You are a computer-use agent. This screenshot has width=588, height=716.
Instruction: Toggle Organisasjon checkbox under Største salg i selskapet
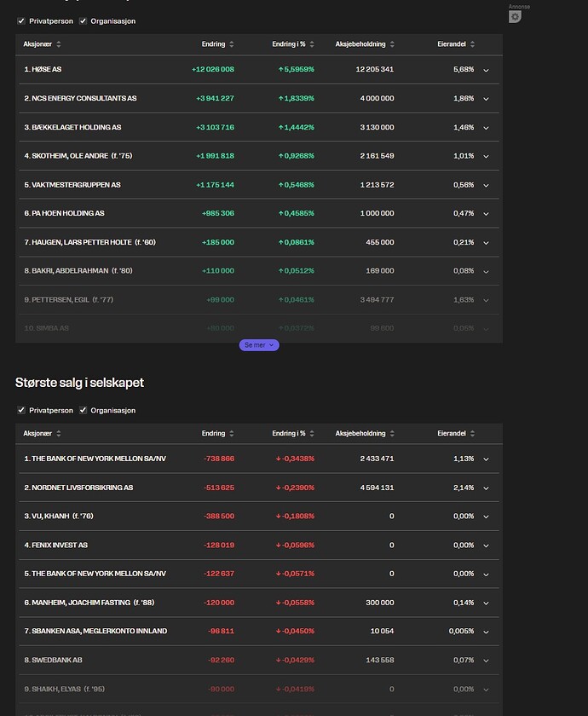[83, 411]
